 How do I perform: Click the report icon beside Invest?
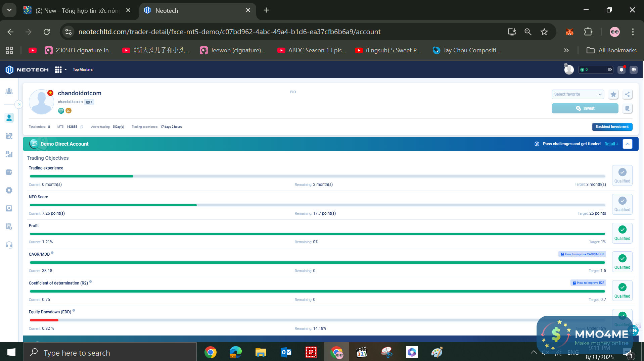tap(627, 108)
